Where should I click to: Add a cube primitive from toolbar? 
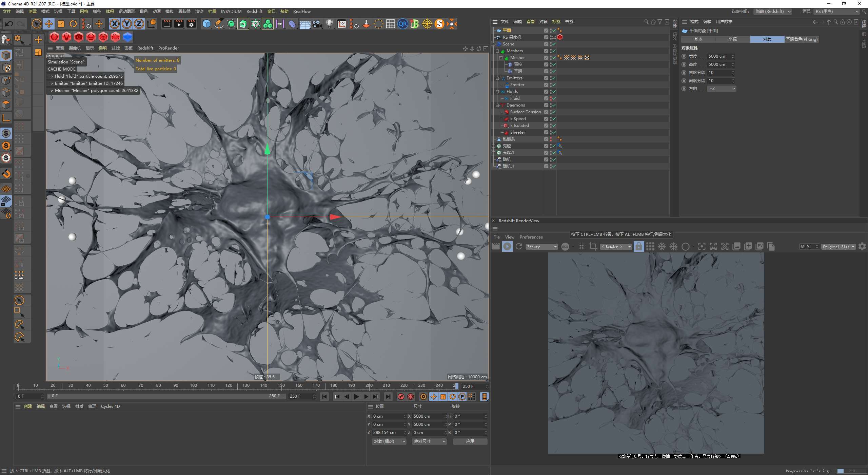(206, 24)
